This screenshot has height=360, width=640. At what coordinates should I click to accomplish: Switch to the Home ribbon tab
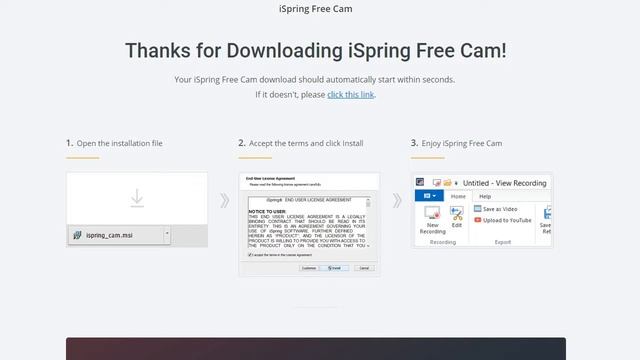click(x=458, y=196)
